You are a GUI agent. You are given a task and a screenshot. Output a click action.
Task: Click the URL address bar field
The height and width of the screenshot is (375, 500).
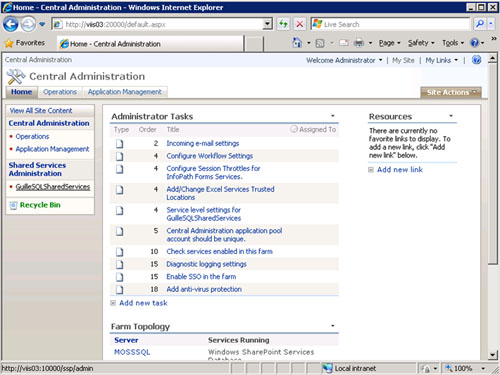click(163, 24)
